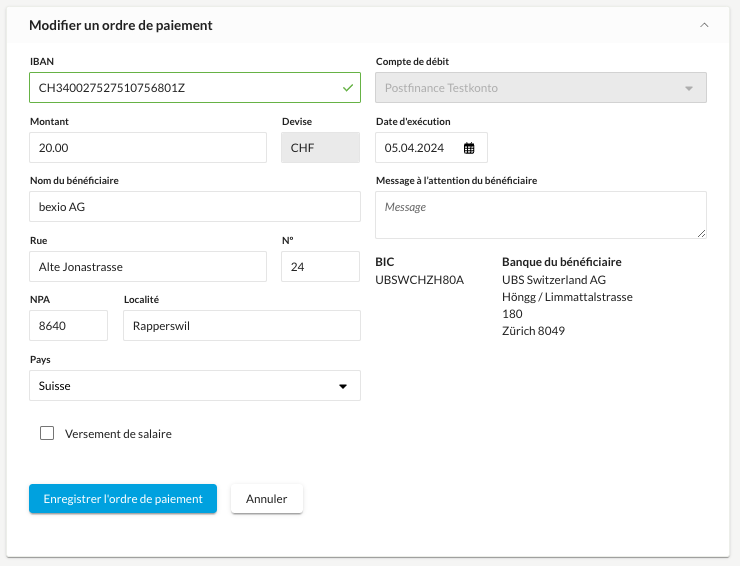The image size is (740, 566).
Task: Open the Compte de débit dropdown
Action: pyautogui.click(x=541, y=87)
